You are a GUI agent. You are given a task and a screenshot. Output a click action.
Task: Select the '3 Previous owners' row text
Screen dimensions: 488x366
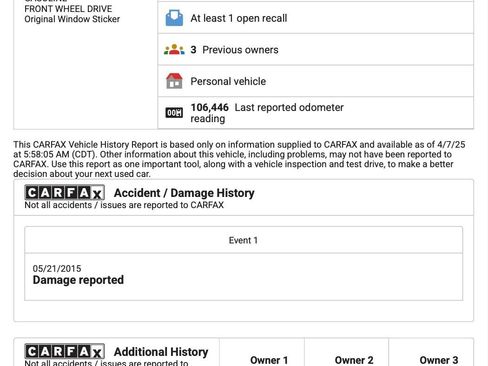234,50
